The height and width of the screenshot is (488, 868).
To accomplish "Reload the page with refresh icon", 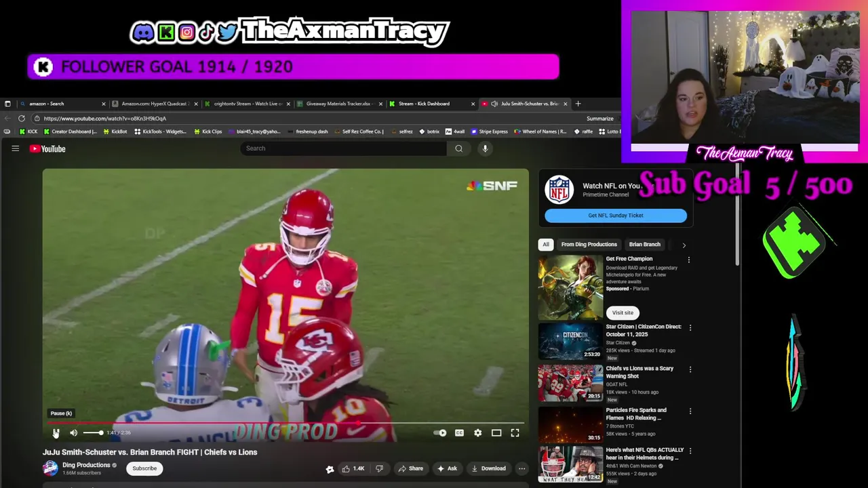I will coord(22,119).
